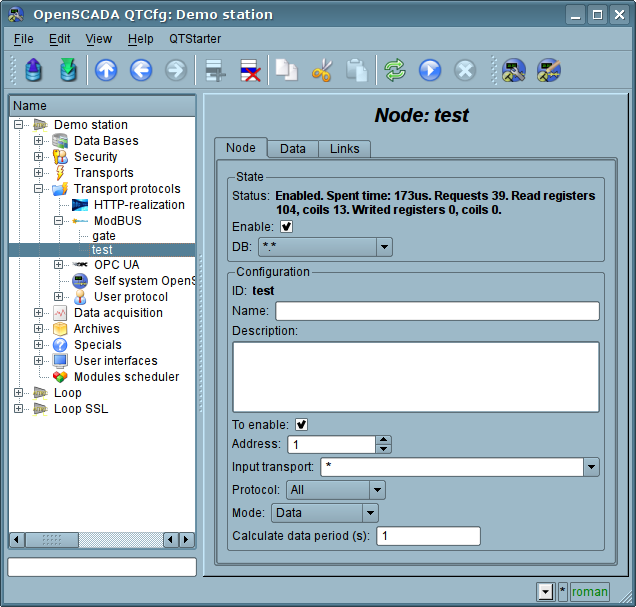Click the scissors Cut icon
The width and height of the screenshot is (636, 607).
tap(322, 70)
